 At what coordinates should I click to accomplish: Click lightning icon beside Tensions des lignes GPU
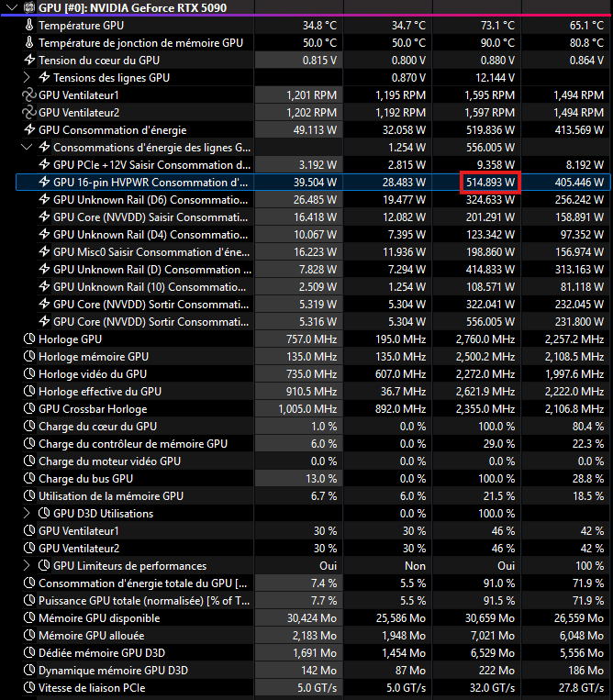44,78
